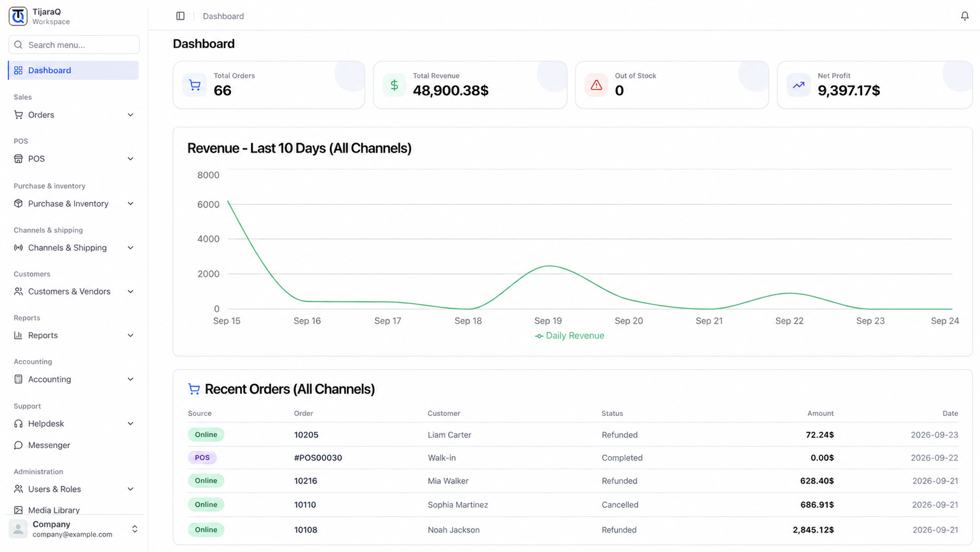Image resolution: width=980 pixels, height=552 pixels.
Task: Expand the Orders menu chevron
Action: 130,115
